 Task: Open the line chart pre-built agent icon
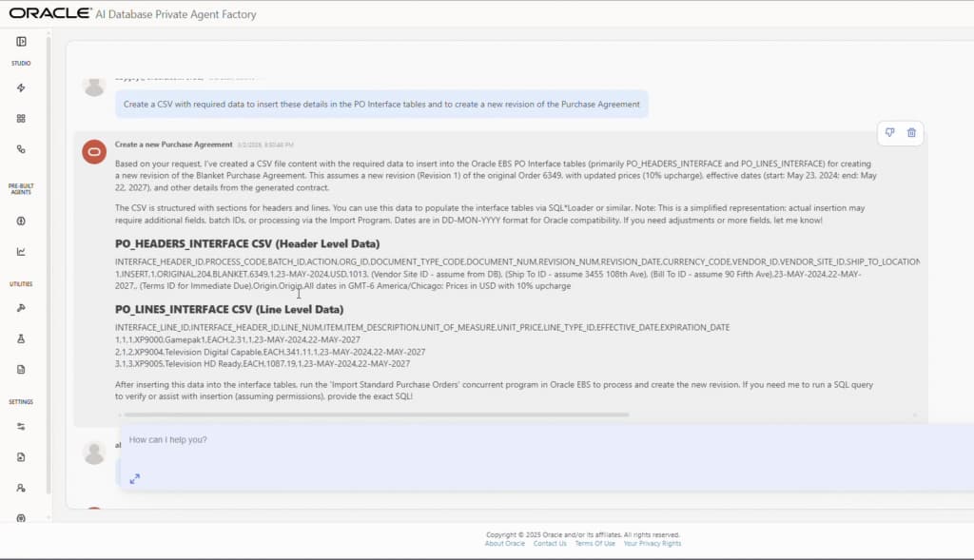(21, 251)
